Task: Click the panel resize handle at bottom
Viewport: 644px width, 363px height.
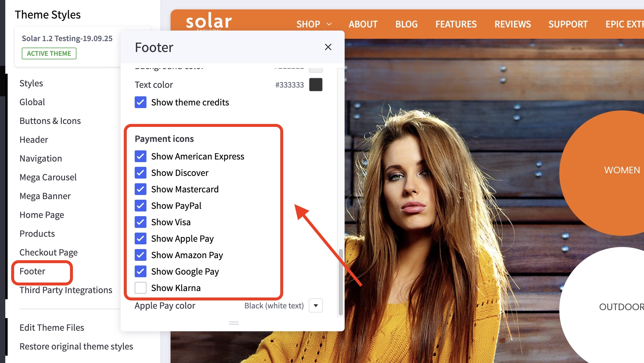Action: pos(233,323)
